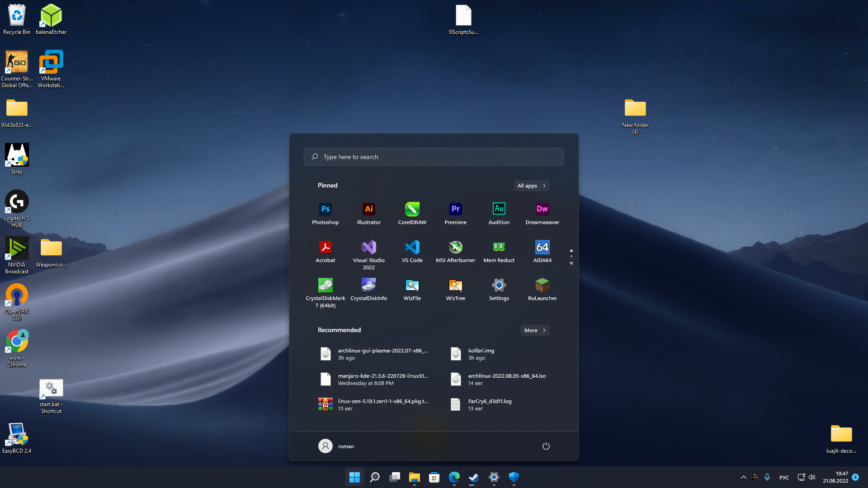Launch RuLauncher Minecraft-block icon
This screenshot has width=868, height=488.
click(x=542, y=289)
